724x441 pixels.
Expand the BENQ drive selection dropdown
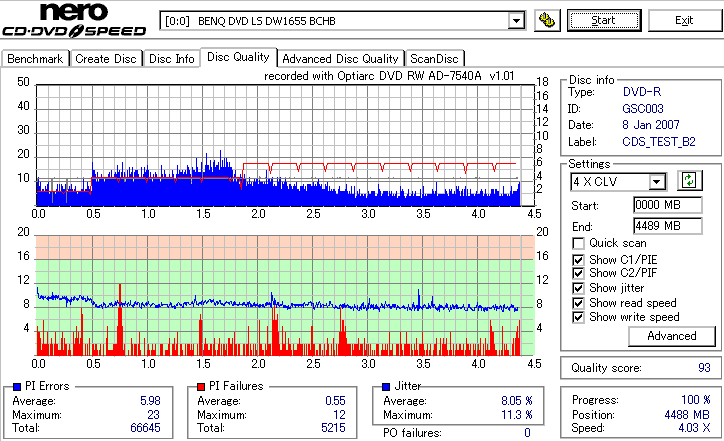point(516,21)
